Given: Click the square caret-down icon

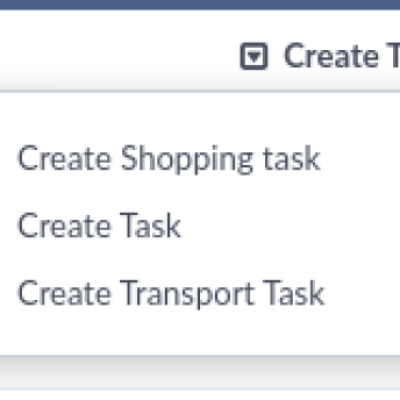Looking at the screenshot, I should point(254,56).
